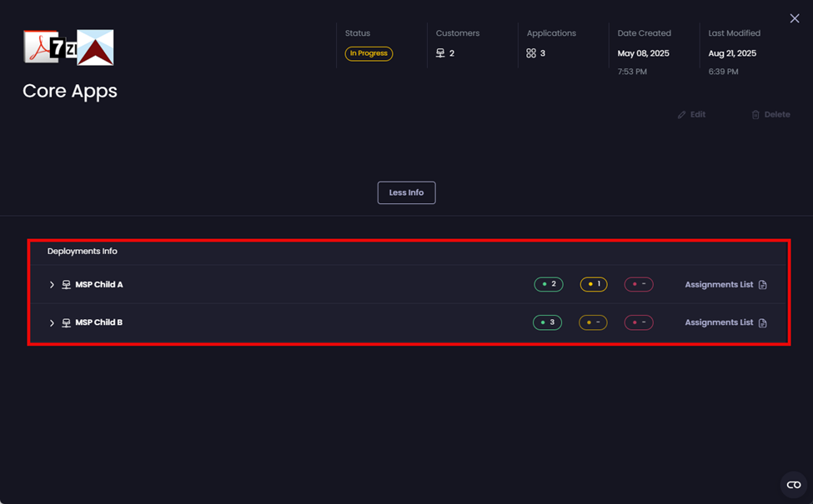This screenshot has width=813, height=504.
Task: Open the Assignments List for MSP Child A
Action: coord(719,284)
